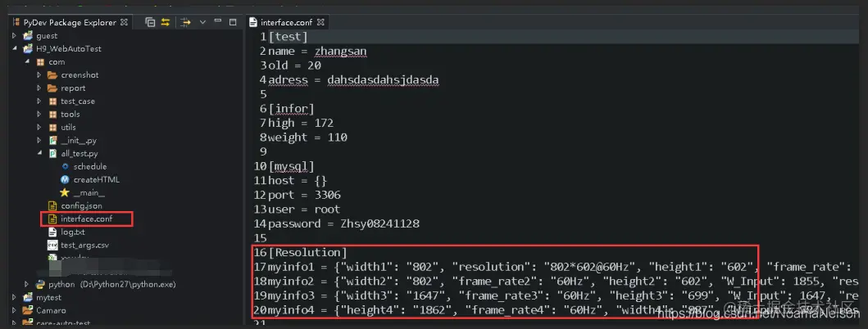The image size is (868, 329).
Task: Click the Camaro folder icon
Action: pyautogui.click(x=28, y=310)
